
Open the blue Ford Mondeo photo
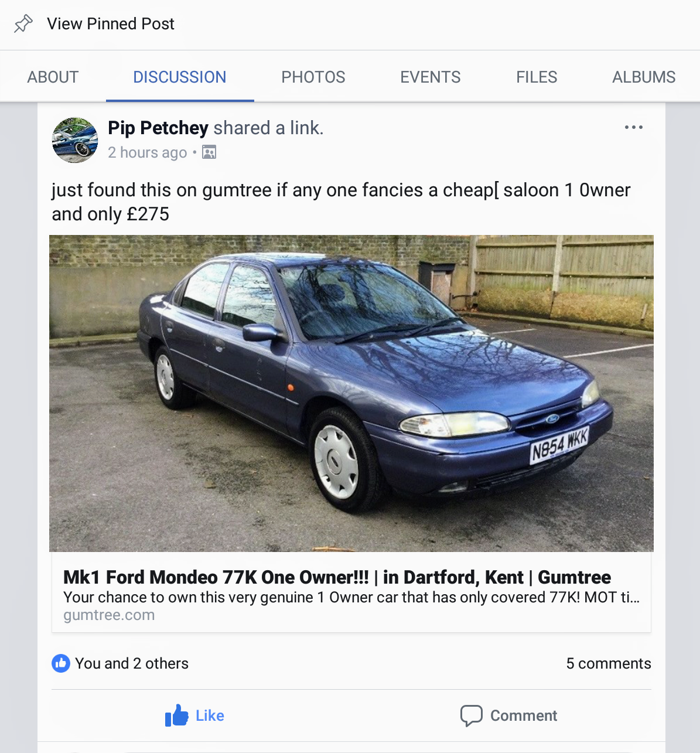[351, 393]
